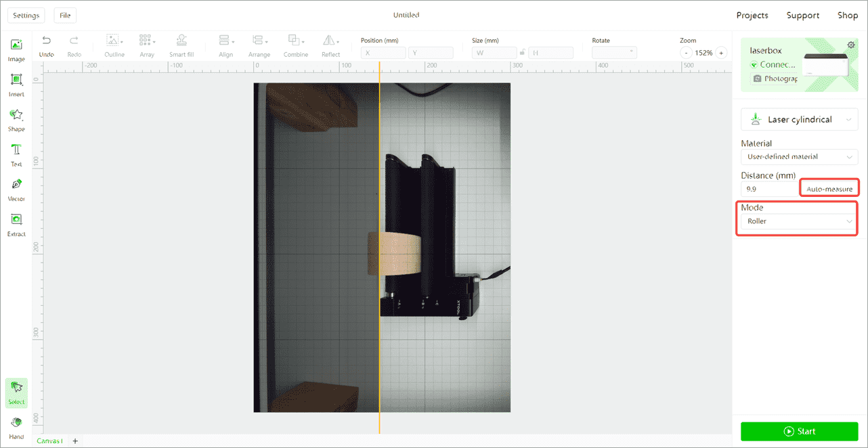Choose the Shape tool
The height and width of the screenshot is (448, 868).
[16, 120]
